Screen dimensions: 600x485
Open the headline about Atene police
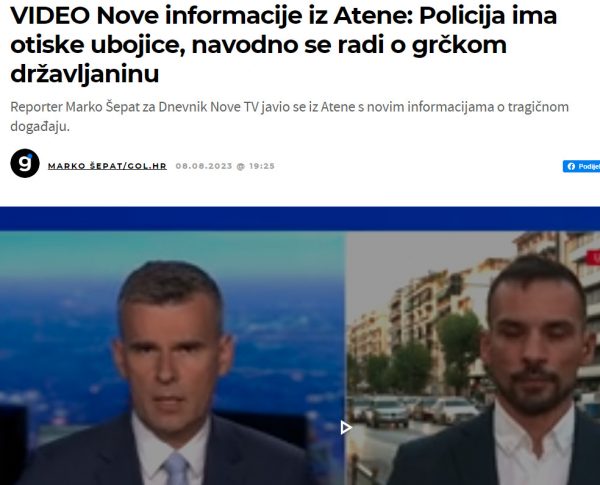(x=283, y=45)
